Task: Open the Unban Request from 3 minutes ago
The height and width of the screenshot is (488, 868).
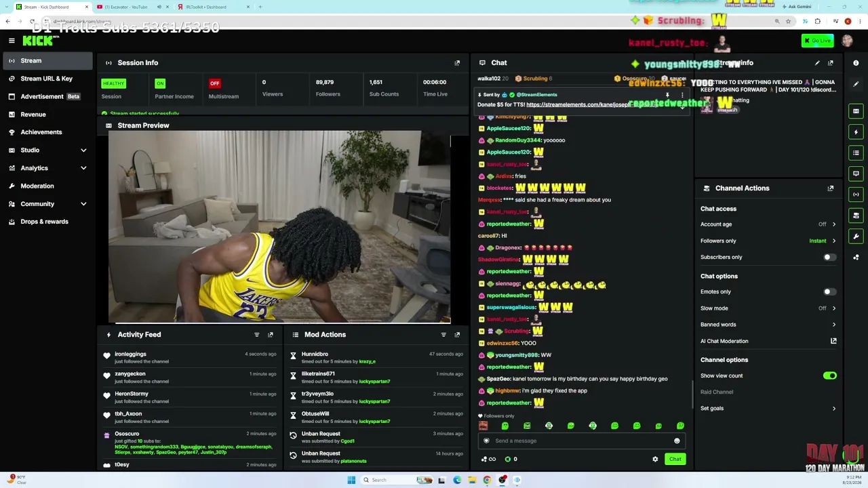Action: pos(376,437)
